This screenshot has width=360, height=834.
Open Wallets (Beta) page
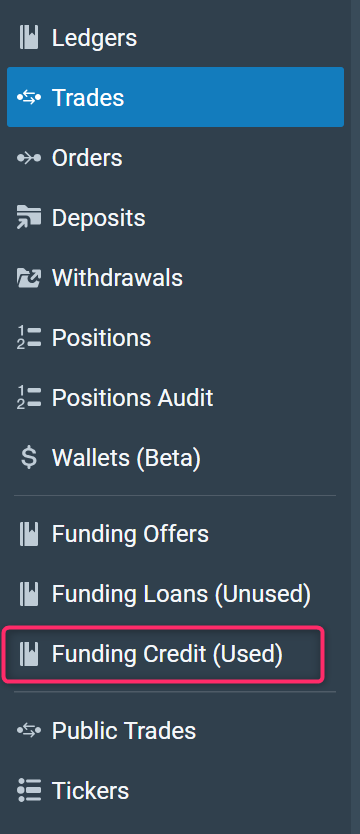point(175,458)
